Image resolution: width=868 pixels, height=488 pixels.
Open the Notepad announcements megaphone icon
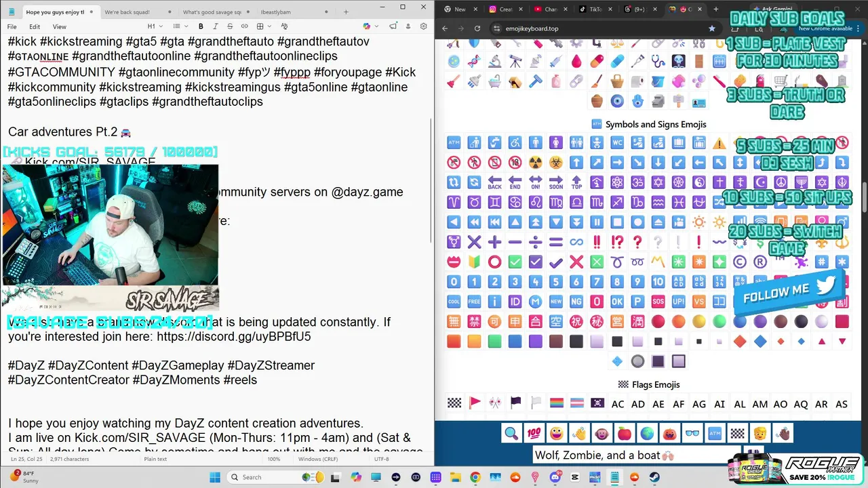pos(393,26)
